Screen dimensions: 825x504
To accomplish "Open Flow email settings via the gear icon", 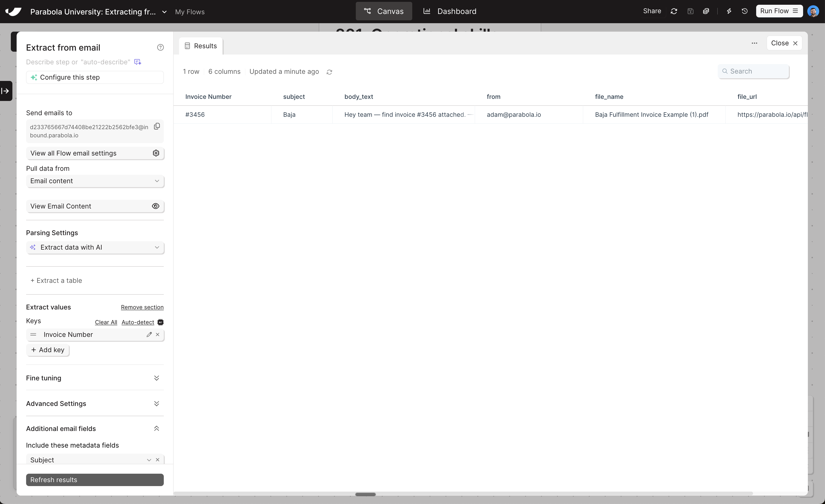I will (156, 153).
